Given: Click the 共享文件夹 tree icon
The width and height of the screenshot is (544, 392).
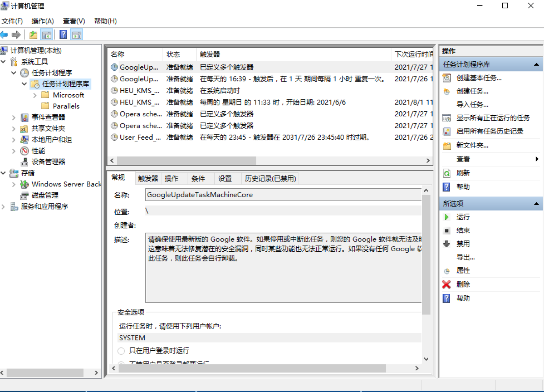Looking at the screenshot, I should click(24, 129).
